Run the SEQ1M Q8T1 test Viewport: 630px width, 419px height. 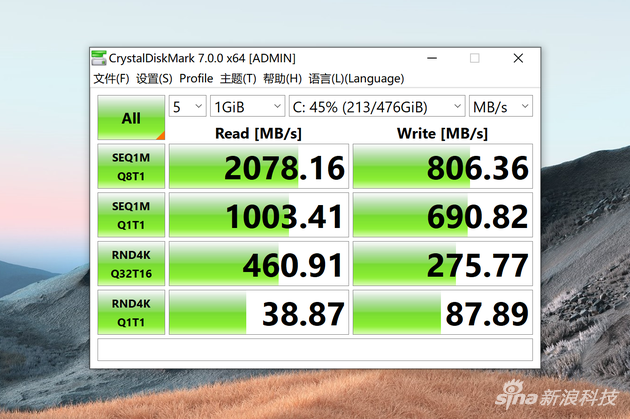[x=131, y=167]
